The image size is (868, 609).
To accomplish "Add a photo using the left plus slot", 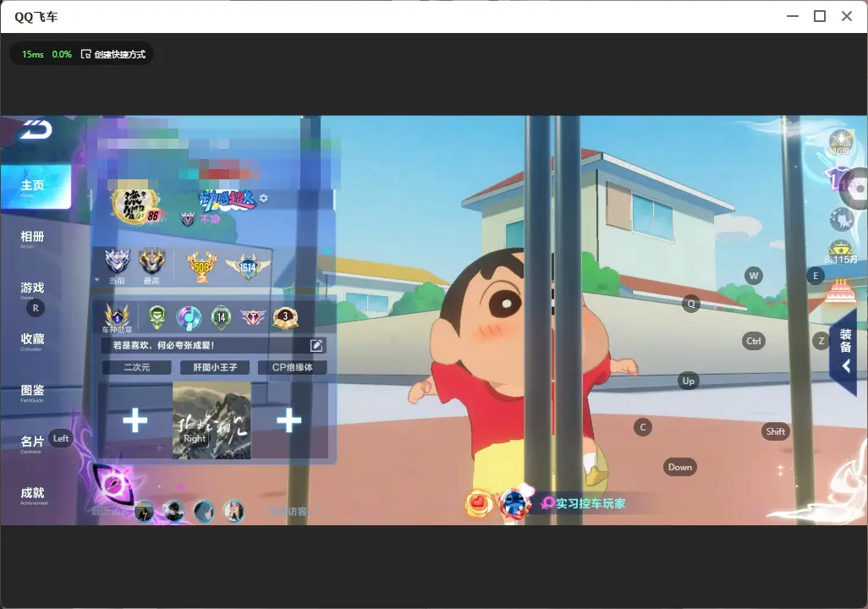I will click(135, 420).
